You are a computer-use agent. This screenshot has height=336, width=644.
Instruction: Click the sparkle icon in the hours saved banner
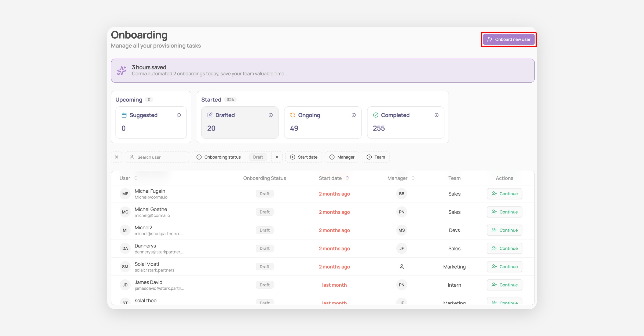[x=122, y=70]
